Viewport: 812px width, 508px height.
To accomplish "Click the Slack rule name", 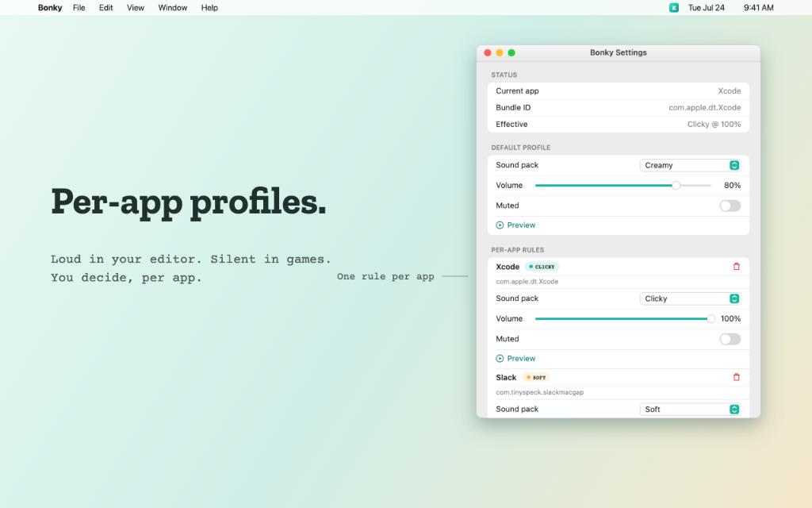I will point(506,377).
